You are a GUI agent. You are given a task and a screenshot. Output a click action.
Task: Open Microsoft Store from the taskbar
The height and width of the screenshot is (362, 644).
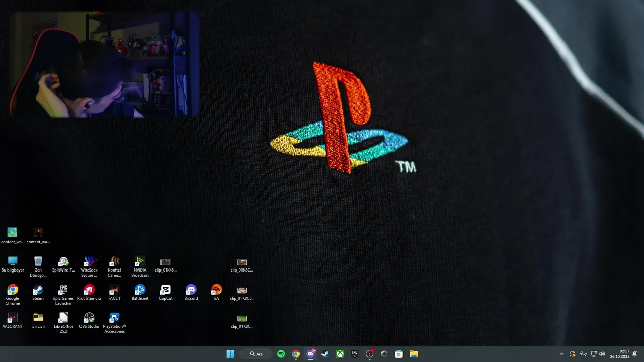pyautogui.click(x=399, y=354)
